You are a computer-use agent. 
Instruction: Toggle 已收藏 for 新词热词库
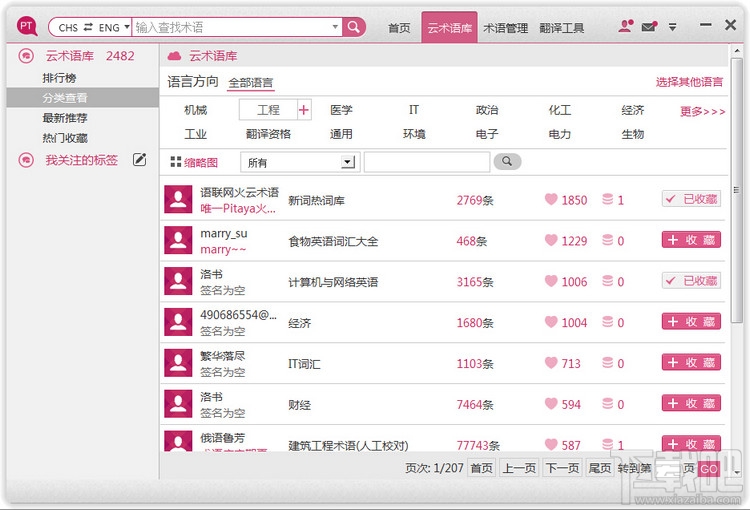click(691, 199)
